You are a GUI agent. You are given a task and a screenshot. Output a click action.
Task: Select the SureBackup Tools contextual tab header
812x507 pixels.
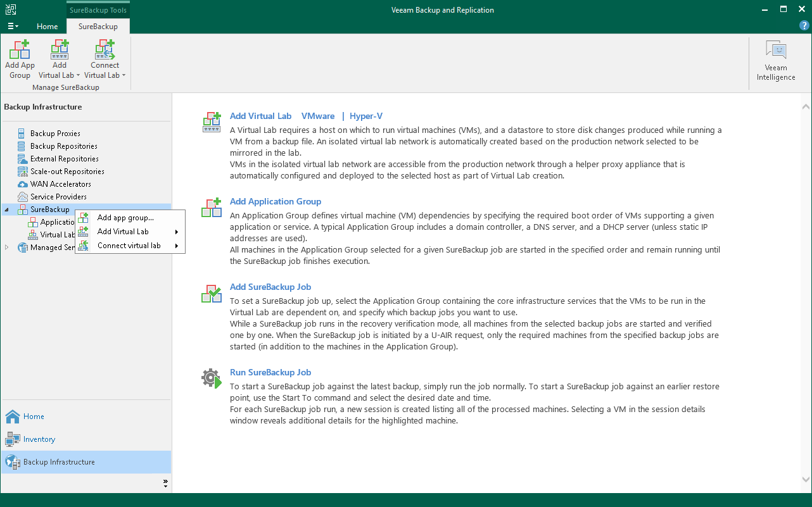point(98,10)
